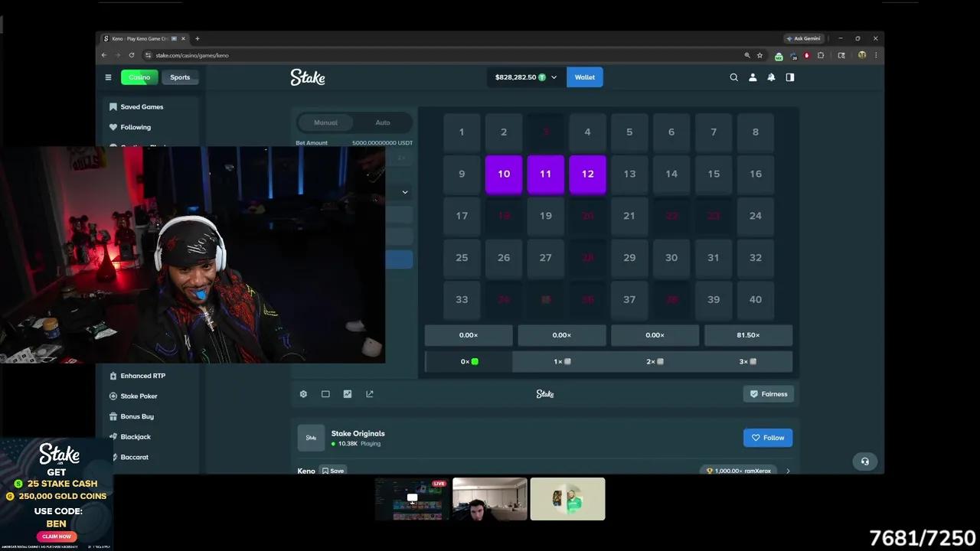The width and height of the screenshot is (980, 551).
Task: Select Keno number 1
Action: pyautogui.click(x=462, y=132)
